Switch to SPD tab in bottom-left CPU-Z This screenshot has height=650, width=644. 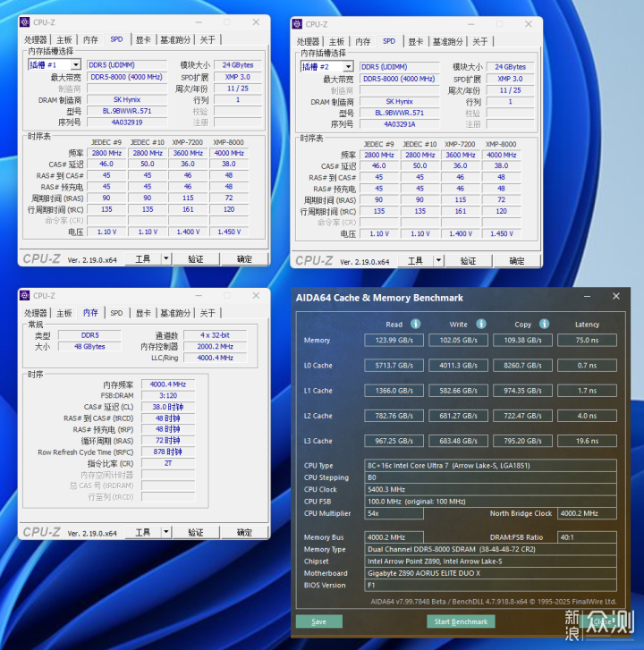point(116,313)
